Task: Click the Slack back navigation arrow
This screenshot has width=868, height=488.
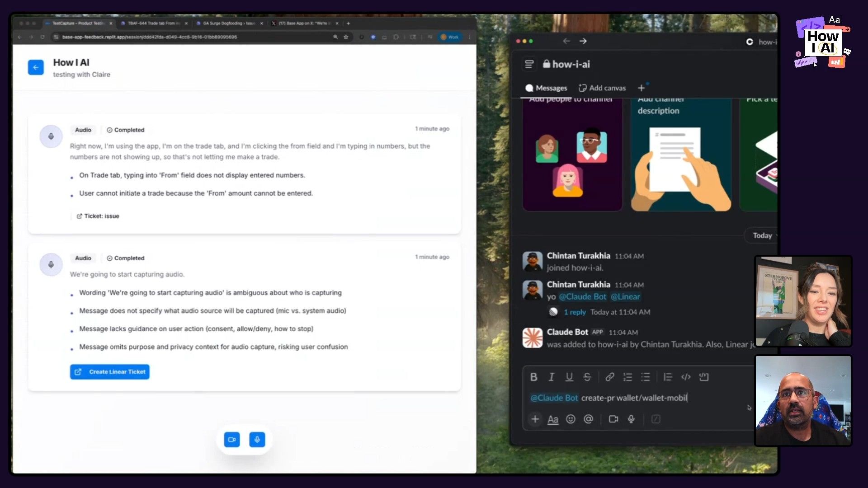Action: pyautogui.click(x=566, y=41)
